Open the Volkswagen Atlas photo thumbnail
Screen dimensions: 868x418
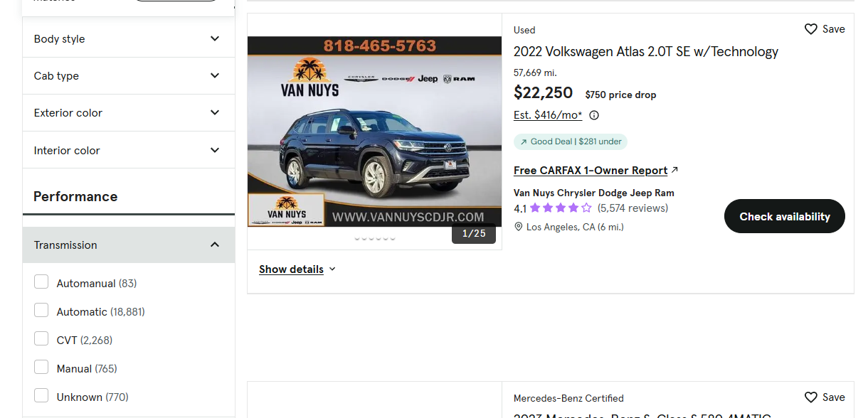(x=374, y=132)
